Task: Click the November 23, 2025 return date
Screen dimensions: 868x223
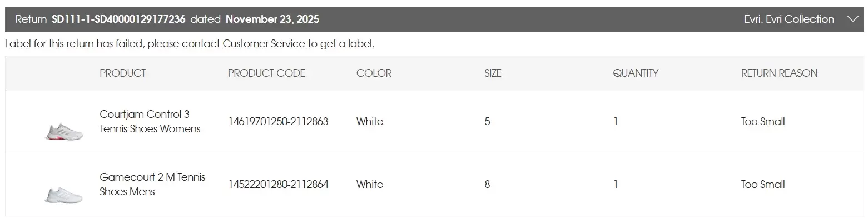Action: click(272, 19)
